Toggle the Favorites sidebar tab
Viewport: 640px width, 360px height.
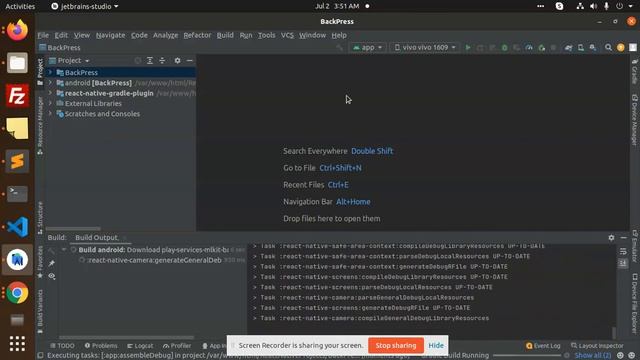coord(40,262)
